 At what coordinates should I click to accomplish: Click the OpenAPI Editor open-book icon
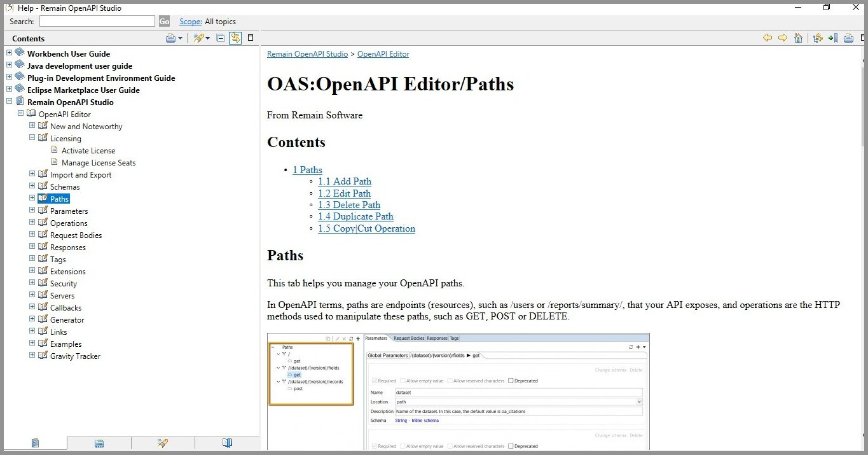coord(31,113)
